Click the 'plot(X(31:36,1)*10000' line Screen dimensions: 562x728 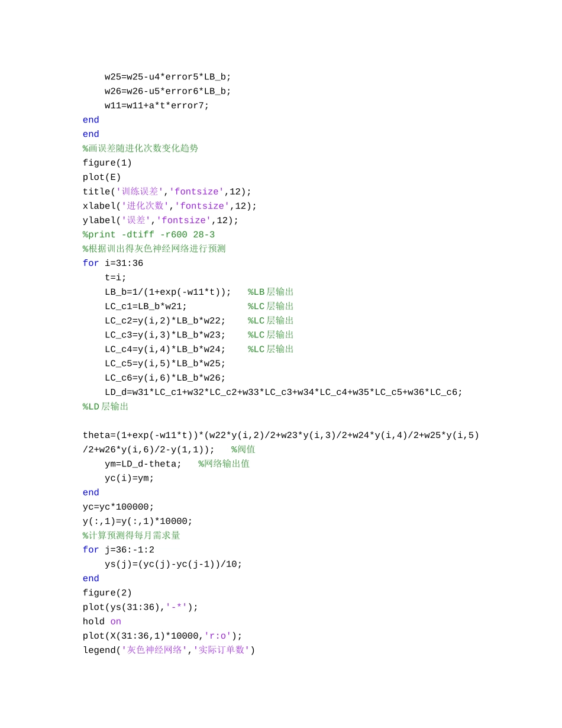coord(163,636)
